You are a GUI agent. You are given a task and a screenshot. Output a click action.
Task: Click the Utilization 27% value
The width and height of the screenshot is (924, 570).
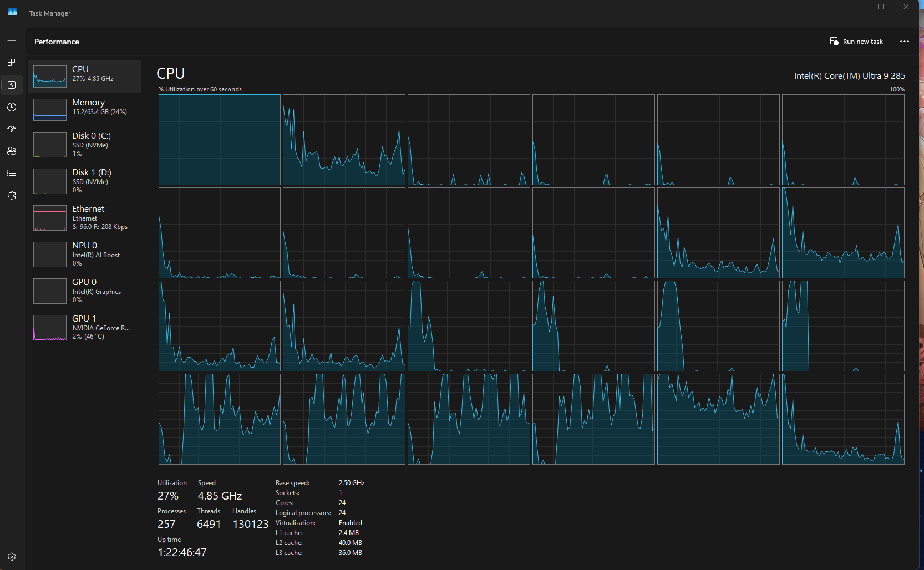(x=168, y=496)
